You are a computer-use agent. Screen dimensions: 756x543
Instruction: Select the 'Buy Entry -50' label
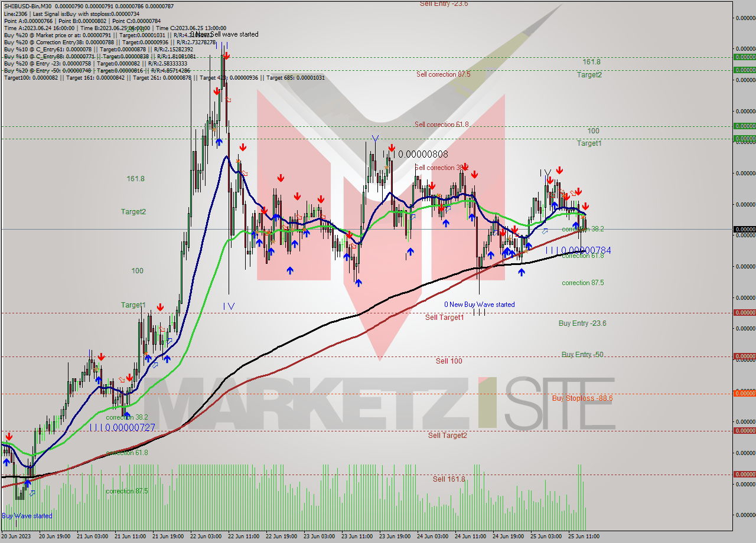point(582,355)
